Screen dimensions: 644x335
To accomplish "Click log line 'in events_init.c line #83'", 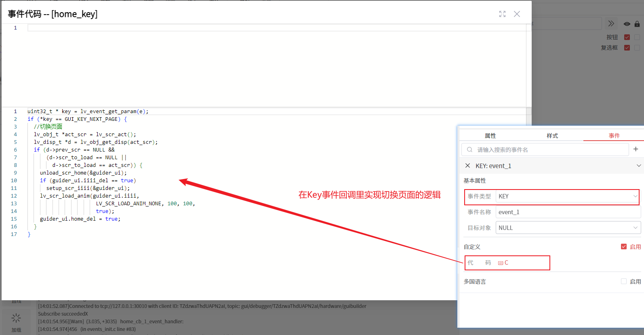I will pos(87,329).
